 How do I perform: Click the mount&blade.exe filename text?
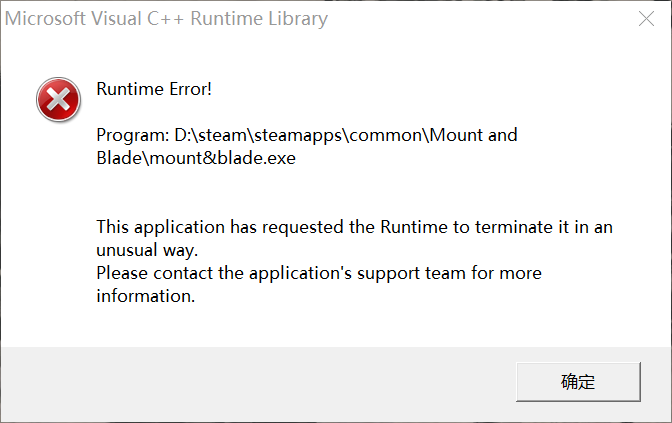tap(222, 158)
